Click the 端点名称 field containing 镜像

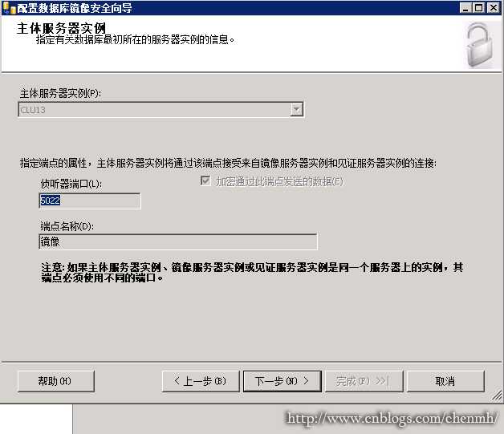pyautogui.click(x=178, y=241)
